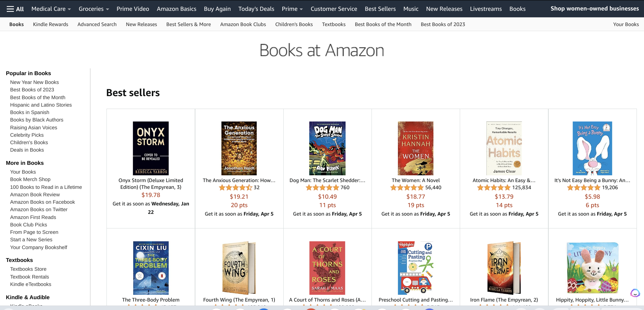644x310 pixels.
Task: Open Iron Flame book cover
Action: click(x=504, y=268)
